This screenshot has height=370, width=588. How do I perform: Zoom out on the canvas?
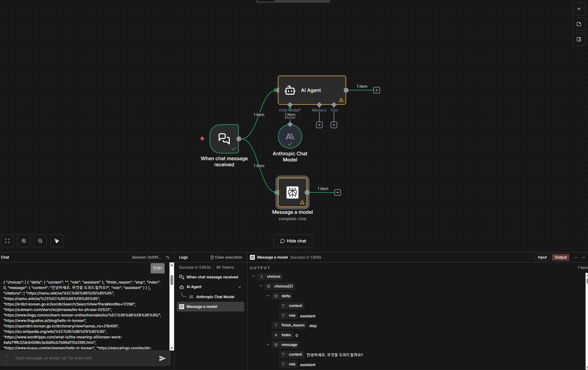(x=40, y=241)
